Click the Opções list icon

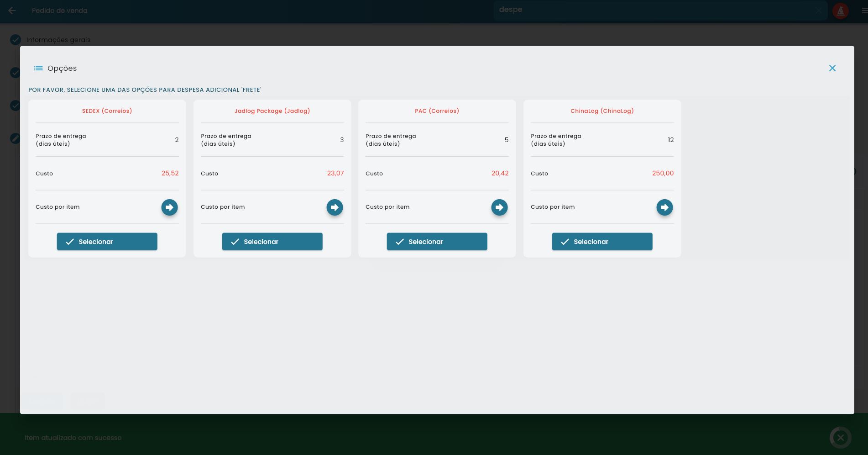click(x=38, y=68)
